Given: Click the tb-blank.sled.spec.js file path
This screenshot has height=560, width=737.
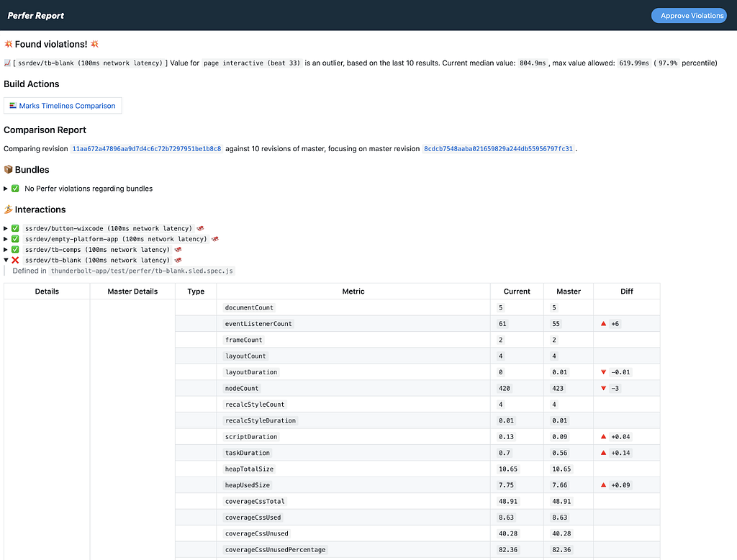Looking at the screenshot, I should tap(142, 271).
